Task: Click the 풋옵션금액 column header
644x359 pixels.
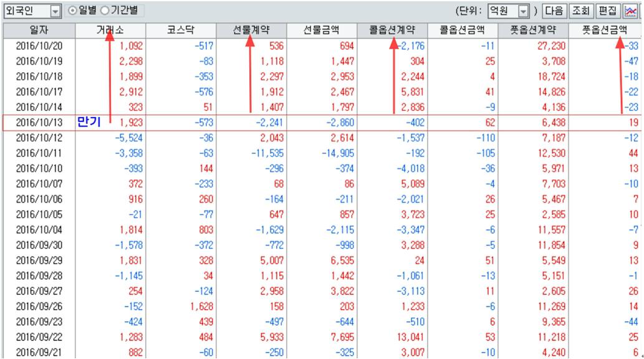Action: (x=604, y=30)
